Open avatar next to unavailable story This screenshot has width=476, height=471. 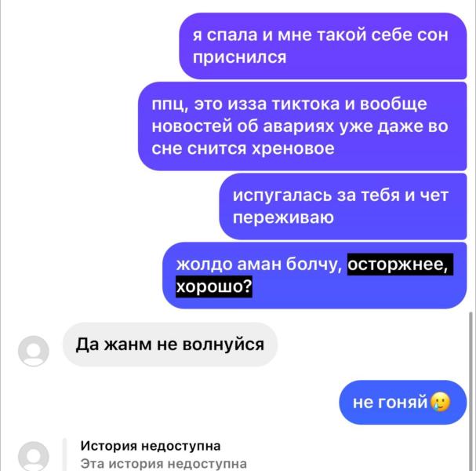point(34,456)
